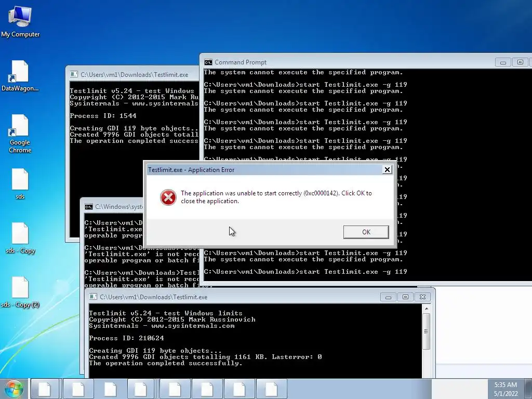Click the scrollbar thumb in bottom Testlimit window

pos(426,331)
